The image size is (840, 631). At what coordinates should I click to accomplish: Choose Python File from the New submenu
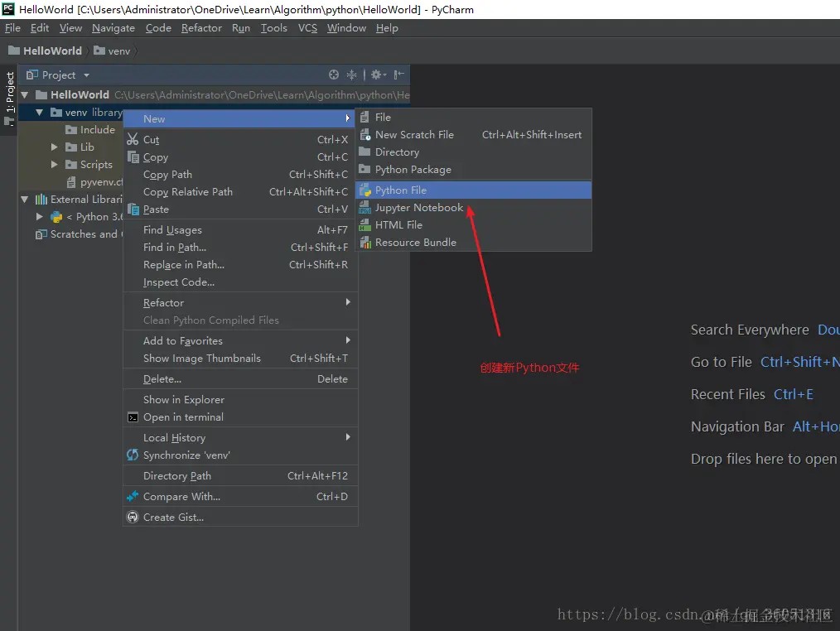tap(474, 190)
